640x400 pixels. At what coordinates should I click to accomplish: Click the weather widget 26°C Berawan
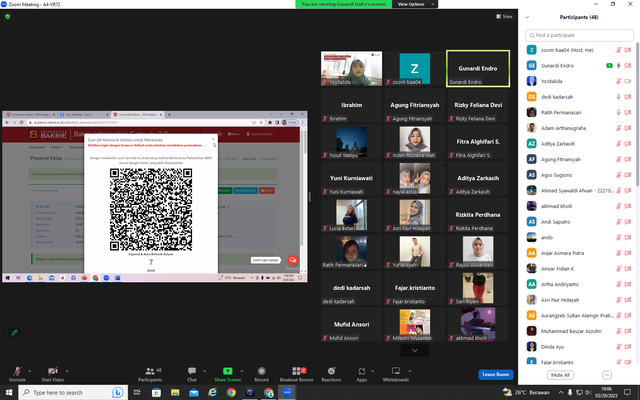tap(526, 392)
